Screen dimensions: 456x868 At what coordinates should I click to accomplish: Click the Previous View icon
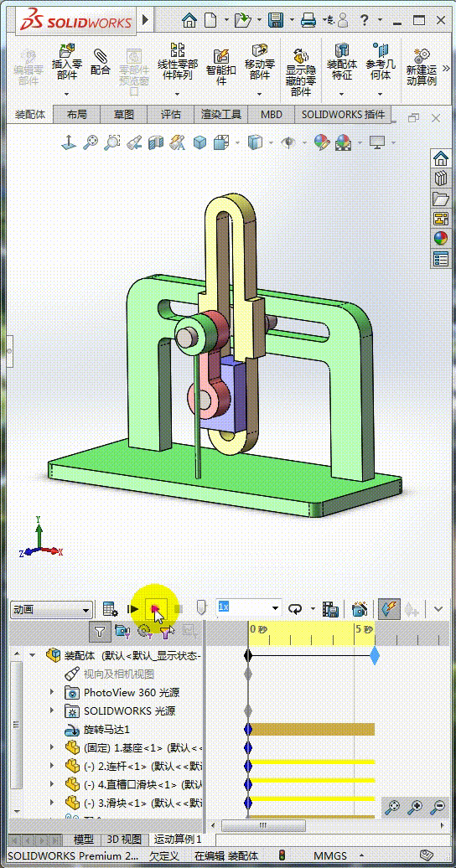click(x=133, y=142)
